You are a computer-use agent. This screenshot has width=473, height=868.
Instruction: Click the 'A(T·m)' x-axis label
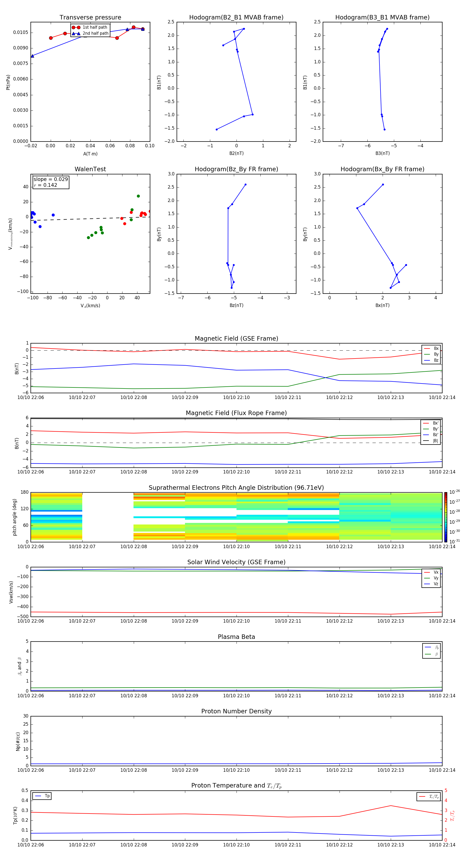coord(90,154)
